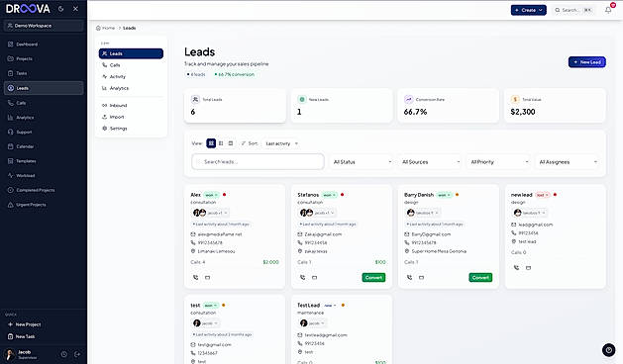The width and height of the screenshot is (623, 364).
Task: Open notifications bell icon
Action: click(608, 10)
